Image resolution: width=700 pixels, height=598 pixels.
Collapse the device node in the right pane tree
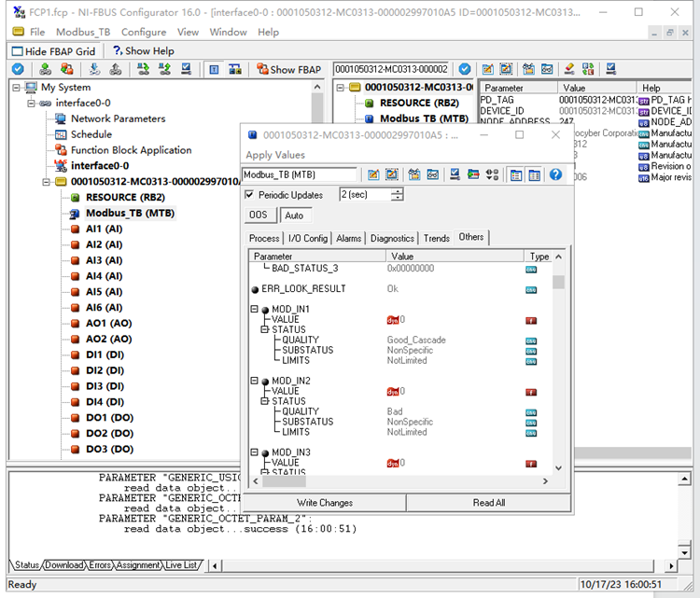point(340,88)
